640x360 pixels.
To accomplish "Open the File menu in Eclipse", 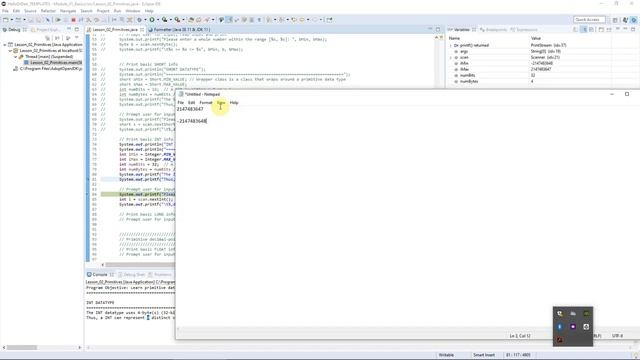I will 5,11.
